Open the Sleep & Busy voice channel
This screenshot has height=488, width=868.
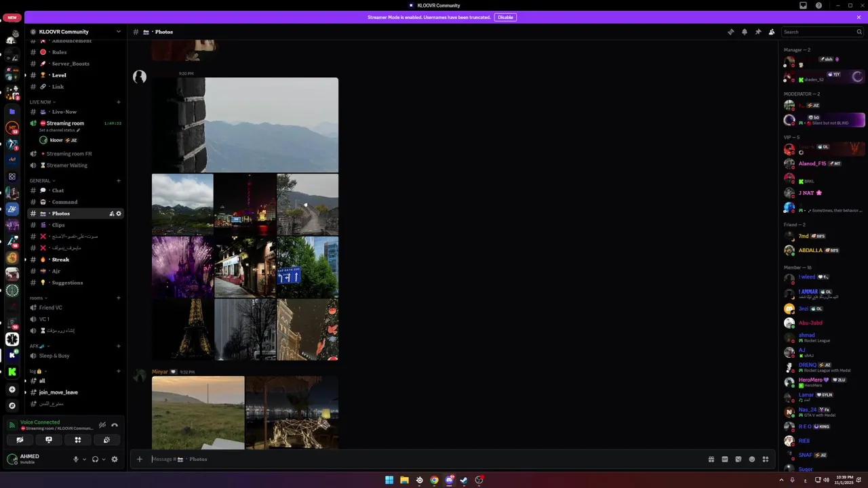pos(75,356)
